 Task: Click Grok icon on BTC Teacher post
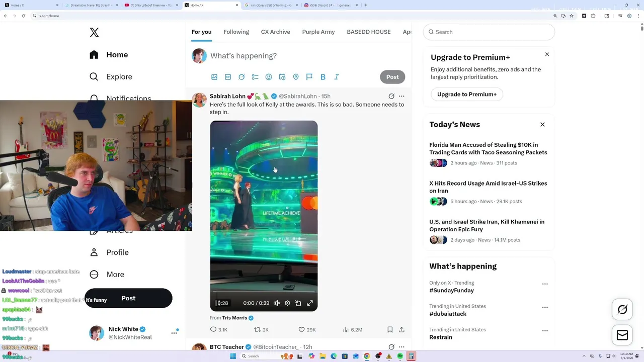click(391, 347)
